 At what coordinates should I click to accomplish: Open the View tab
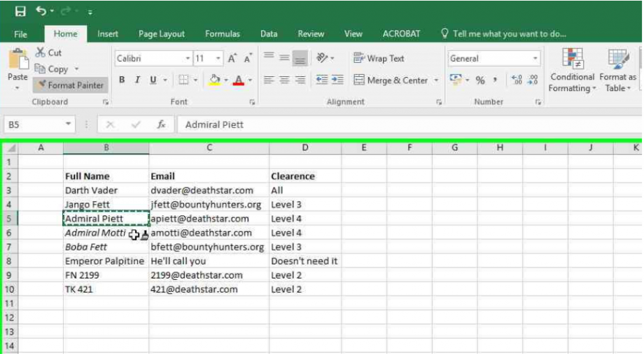[353, 34]
